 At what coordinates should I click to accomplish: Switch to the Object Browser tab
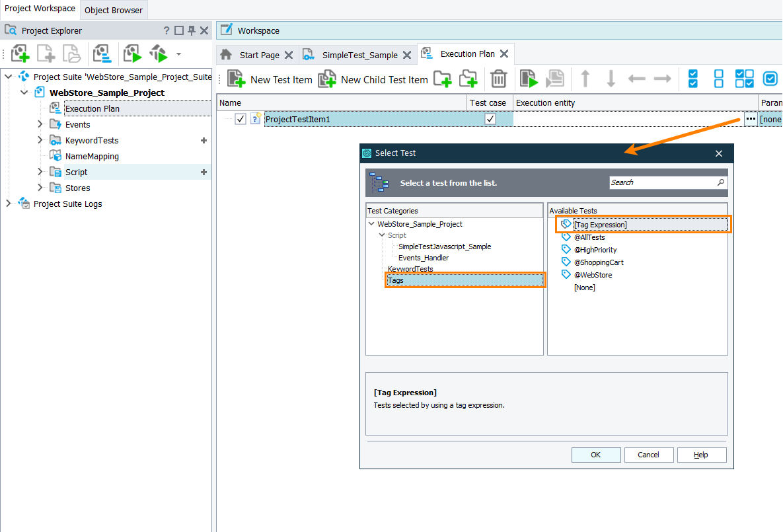(113, 10)
